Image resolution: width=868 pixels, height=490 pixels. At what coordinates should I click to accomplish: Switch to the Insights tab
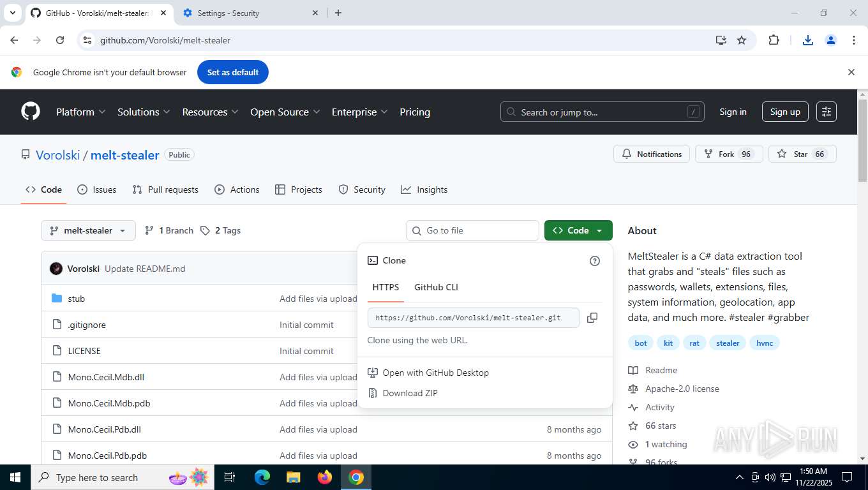coord(424,189)
